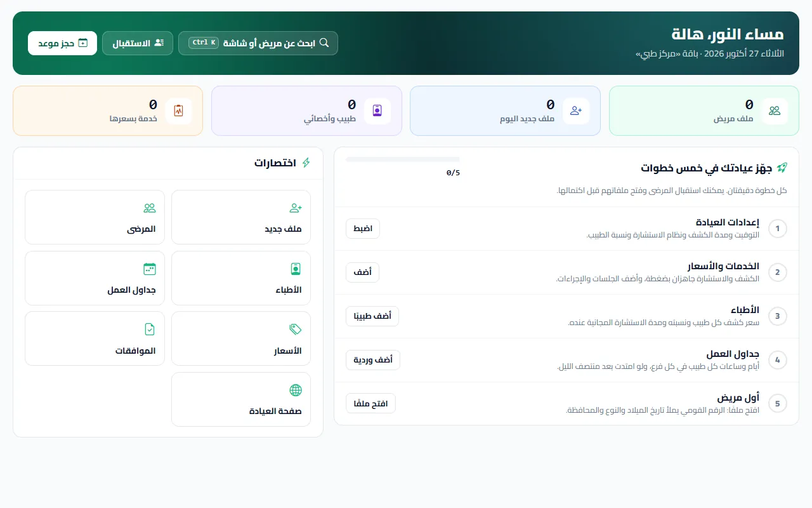
Task: Click the اختصارات panel heading
Action: pos(275,163)
